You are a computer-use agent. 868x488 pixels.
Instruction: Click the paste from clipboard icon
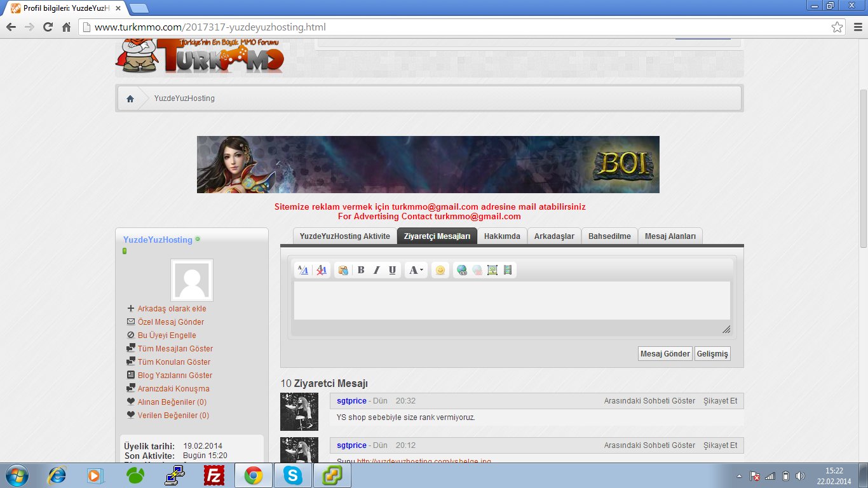coord(343,270)
